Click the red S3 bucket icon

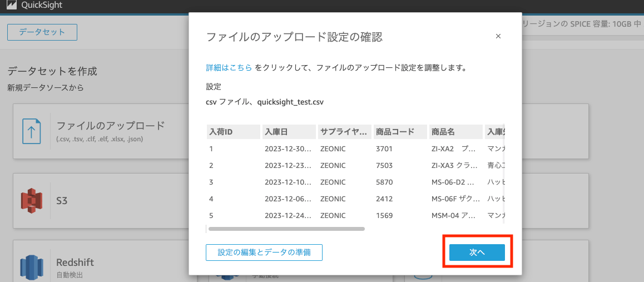coord(32,201)
